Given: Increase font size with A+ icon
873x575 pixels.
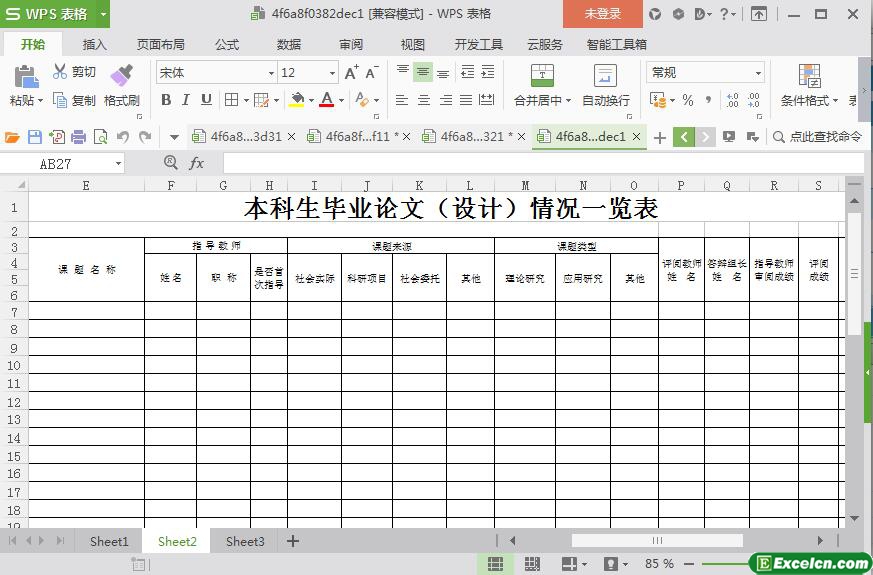Looking at the screenshot, I should [x=351, y=72].
